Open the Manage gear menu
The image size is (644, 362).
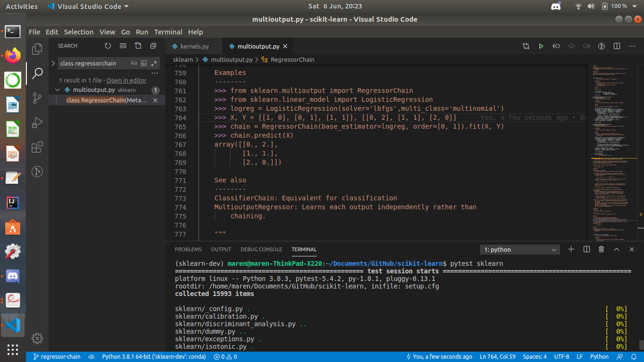pos(37,338)
